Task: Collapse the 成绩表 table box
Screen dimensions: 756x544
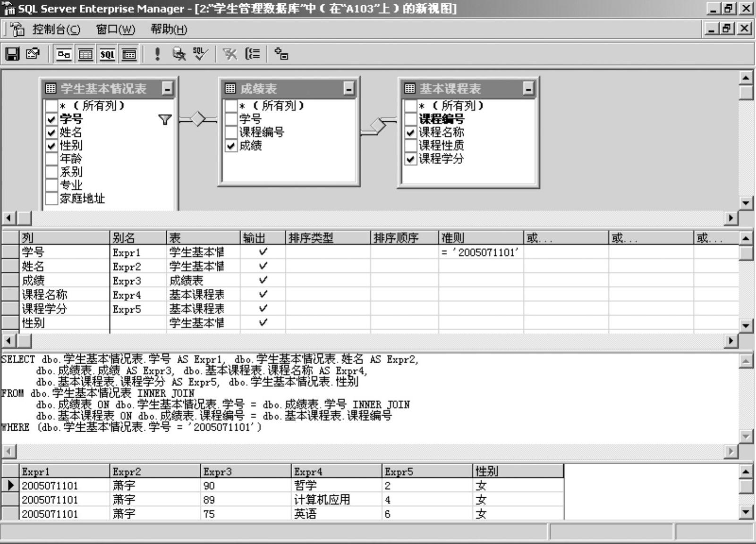Action: click(348, 88)
